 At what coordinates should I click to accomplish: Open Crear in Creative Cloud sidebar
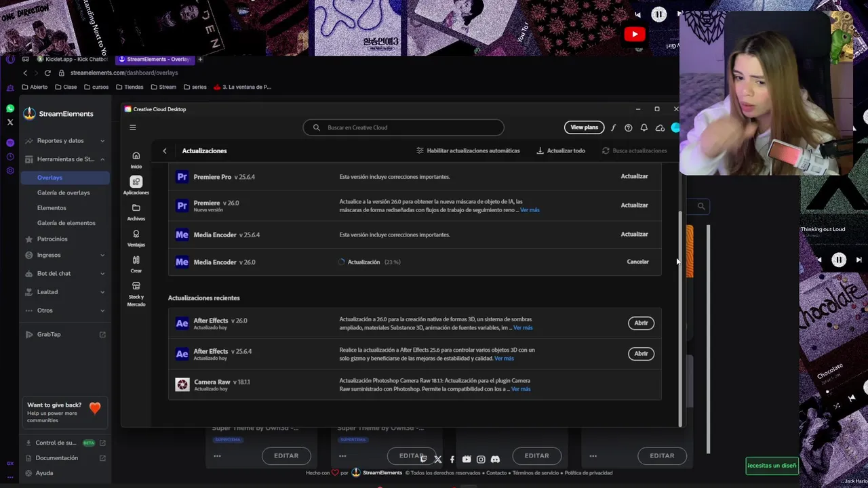point(136,264)
